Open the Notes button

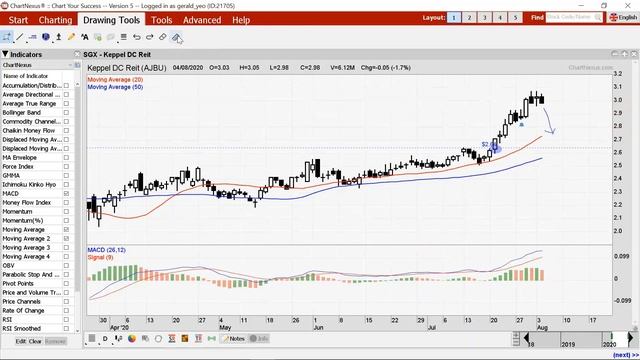point(233,338)
